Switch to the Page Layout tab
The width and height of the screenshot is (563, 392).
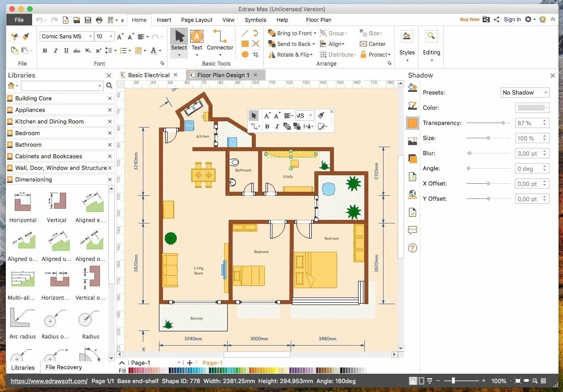196,20
